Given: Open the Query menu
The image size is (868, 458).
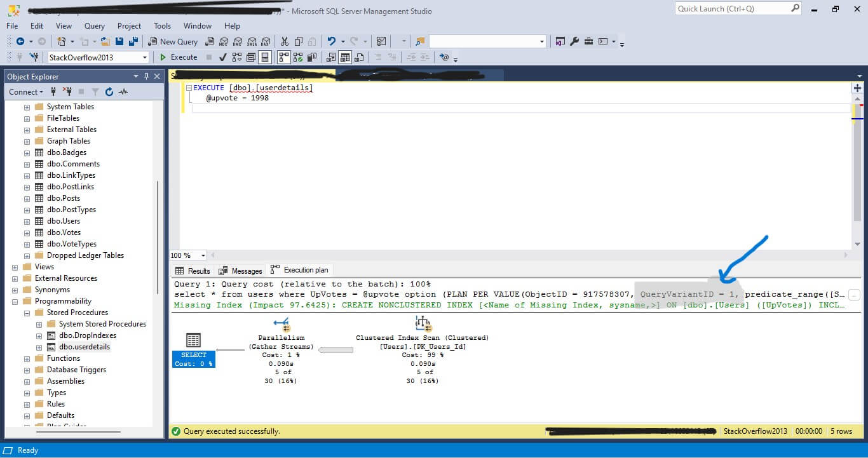Looking at the screenshot, I should (94, 25).
